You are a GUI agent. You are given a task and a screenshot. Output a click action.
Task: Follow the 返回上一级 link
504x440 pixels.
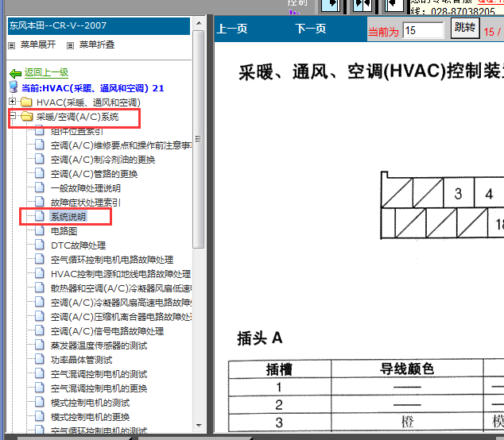coord(47,72)
